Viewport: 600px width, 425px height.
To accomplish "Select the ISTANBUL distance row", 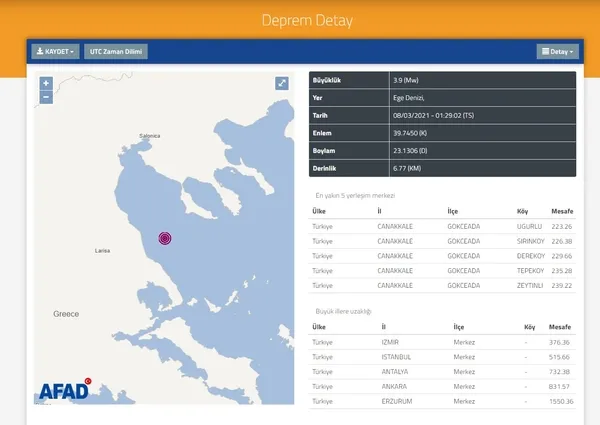I will [442, 357].
